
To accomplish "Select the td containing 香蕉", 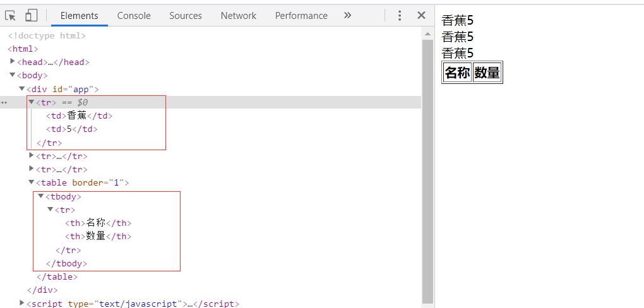I will 80,115.
